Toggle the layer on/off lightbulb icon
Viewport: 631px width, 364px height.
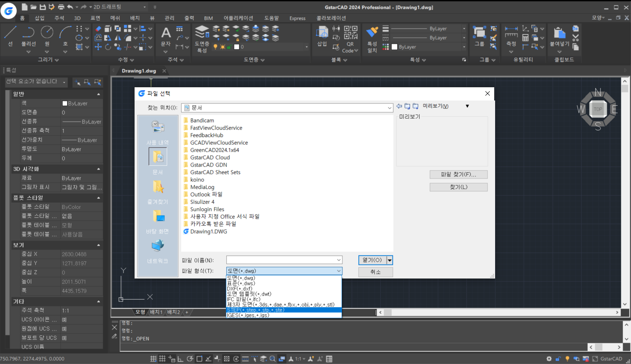pyautogui.click(x=215, y=47)
